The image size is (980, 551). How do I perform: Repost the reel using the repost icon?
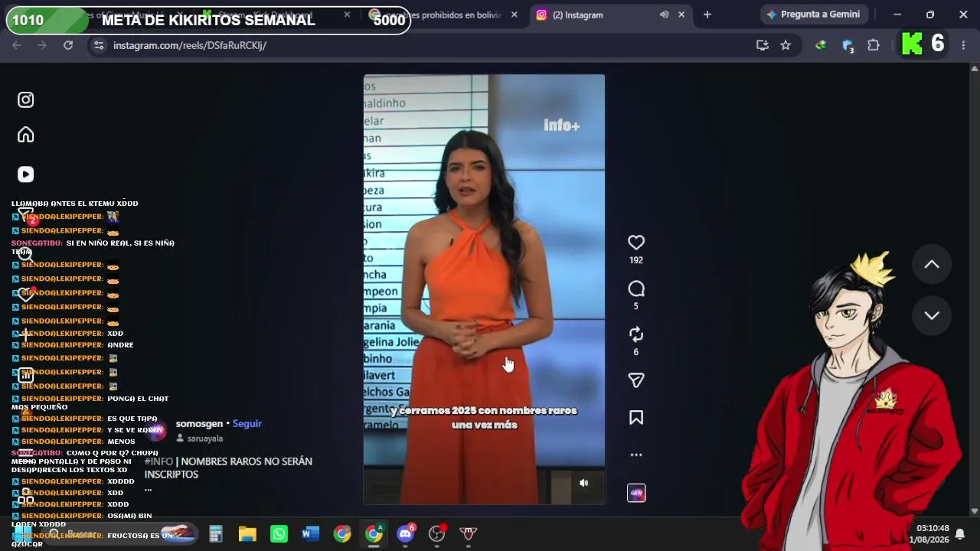point(636,334)
